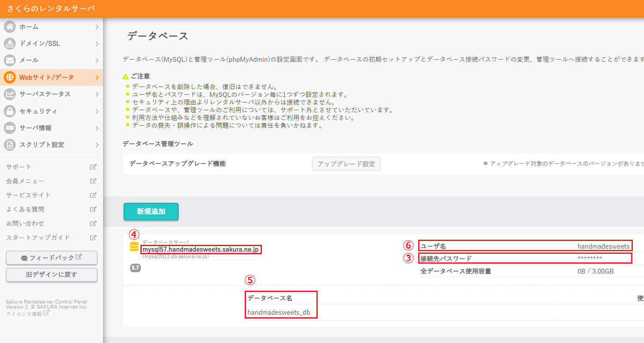This screenshot has height=343, width=644.
Task: Open the 会員メニュー link
Action: [25, 181]
